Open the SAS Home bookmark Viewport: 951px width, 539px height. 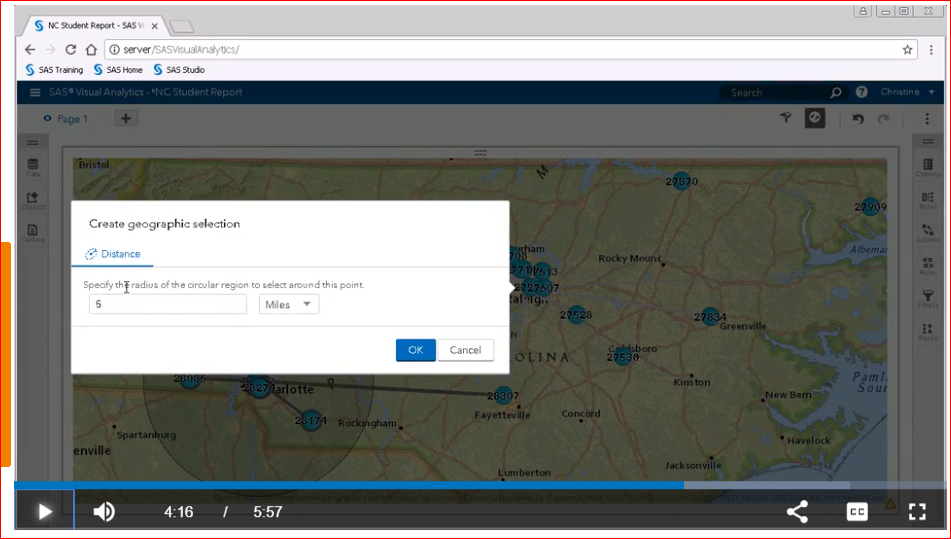coord(118,70)
